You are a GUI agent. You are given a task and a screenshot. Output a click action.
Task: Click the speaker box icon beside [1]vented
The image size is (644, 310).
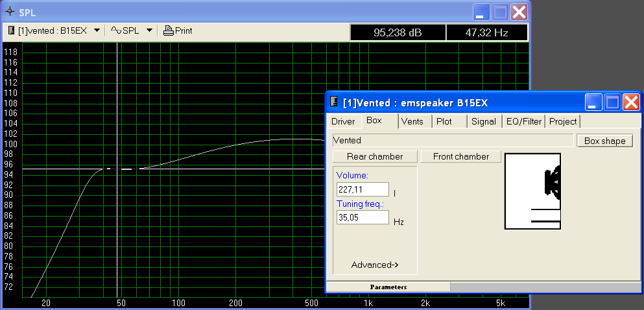(12, 30)
